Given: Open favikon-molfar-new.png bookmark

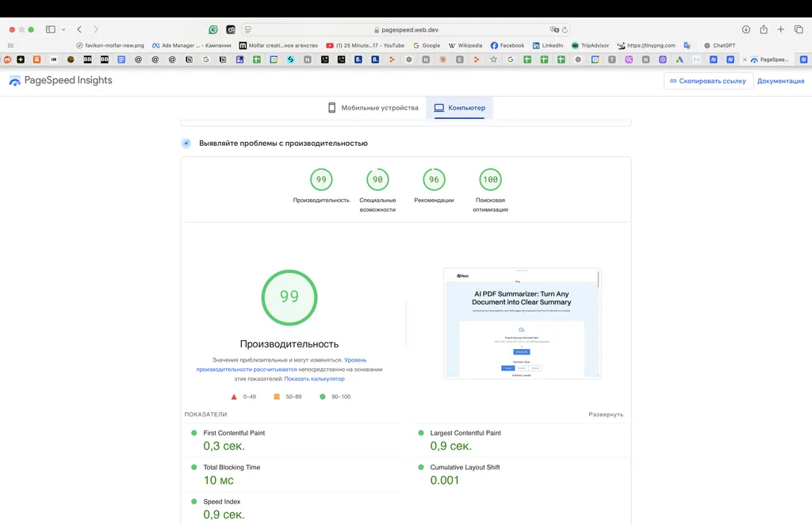Looking at the screenshot, I should (x=109, y=45).
